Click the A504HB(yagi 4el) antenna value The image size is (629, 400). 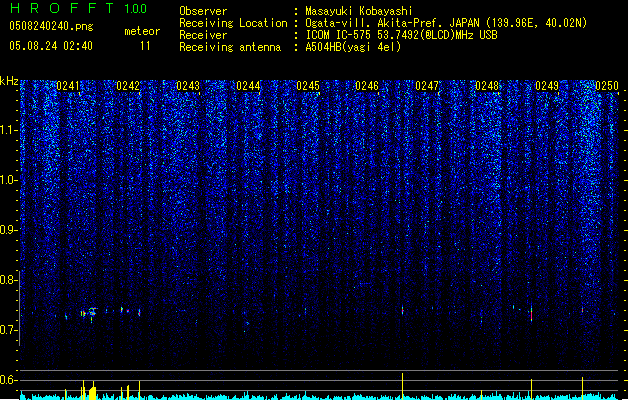353,47
